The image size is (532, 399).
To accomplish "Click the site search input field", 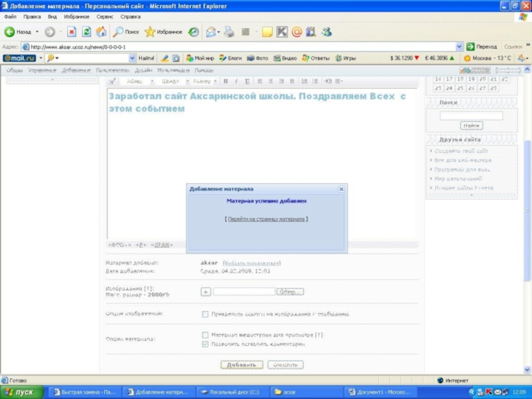I will point(471,116).
